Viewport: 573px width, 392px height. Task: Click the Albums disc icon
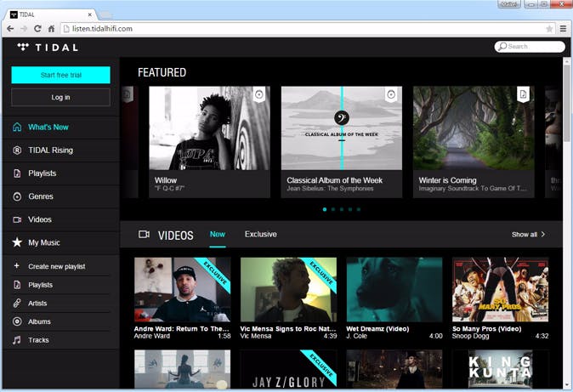pos(17,321)
